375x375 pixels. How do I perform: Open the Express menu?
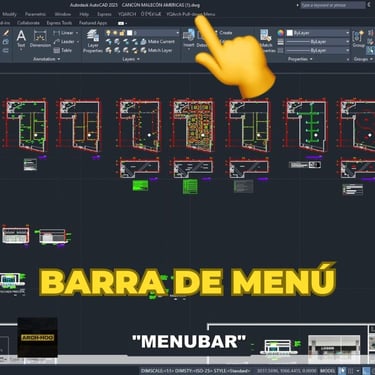coord(104,14)
